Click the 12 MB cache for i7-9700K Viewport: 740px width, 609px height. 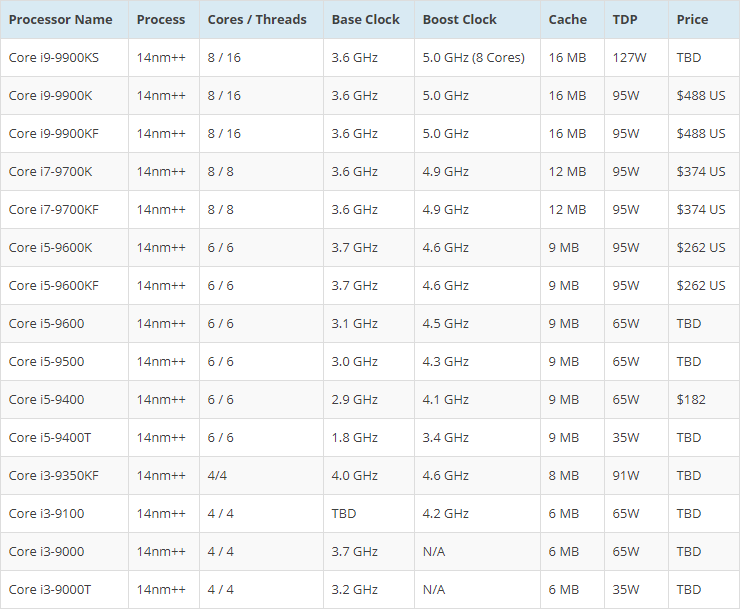[x=567, y=171]
